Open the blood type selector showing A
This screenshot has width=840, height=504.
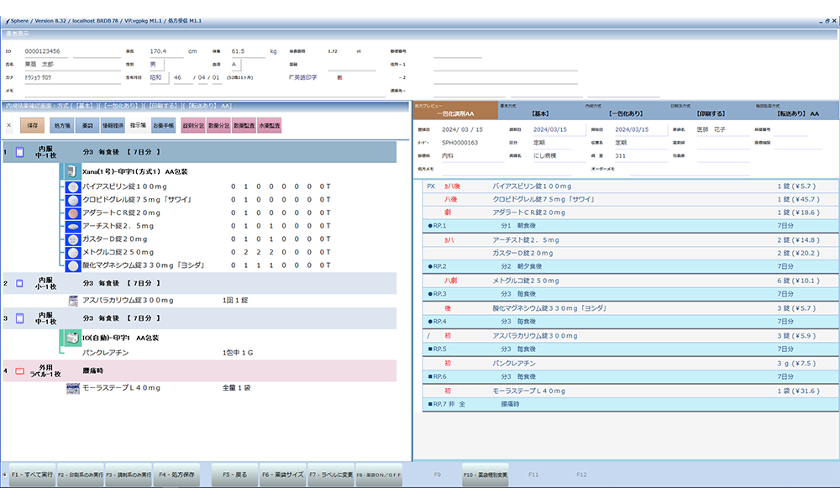pyautogui.click(x=236, y=65)
